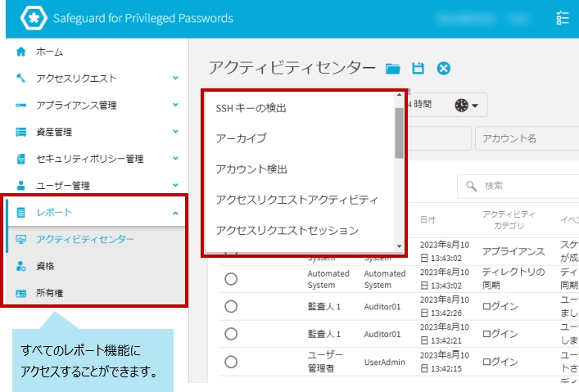Expand the ユーザー管理 menu chevron
579x392 pixels.
pyautogui.click(x=175, y=185)
